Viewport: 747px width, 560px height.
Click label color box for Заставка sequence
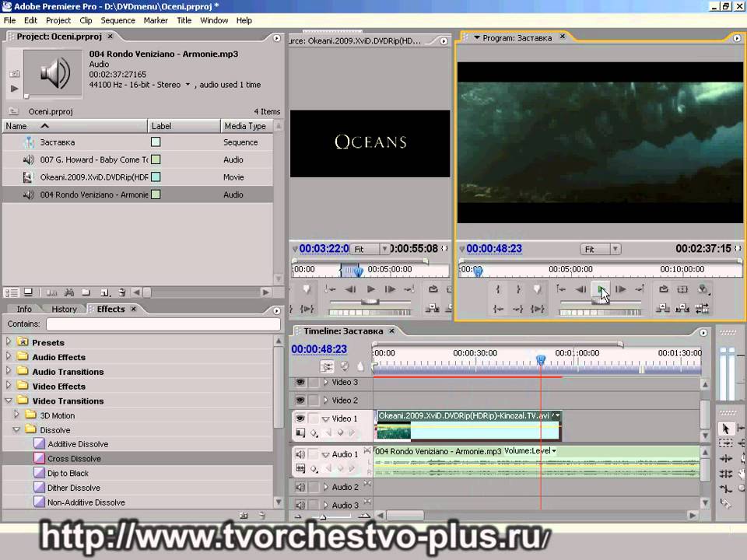[156, 142]
